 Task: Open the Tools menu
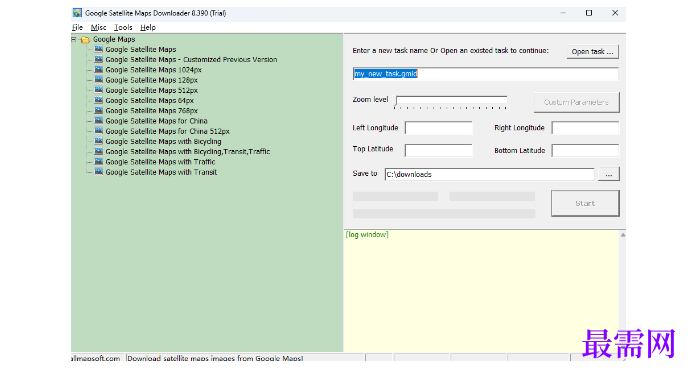123,27
